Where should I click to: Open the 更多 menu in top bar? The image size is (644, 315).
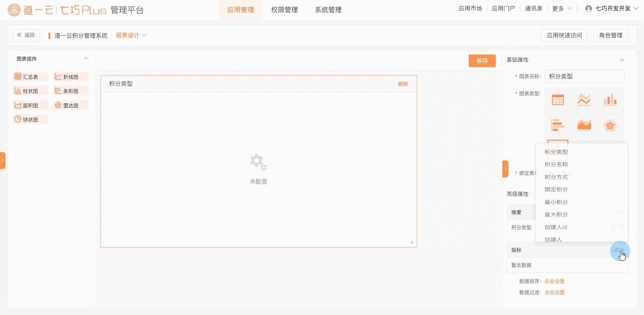coord(561,9)
